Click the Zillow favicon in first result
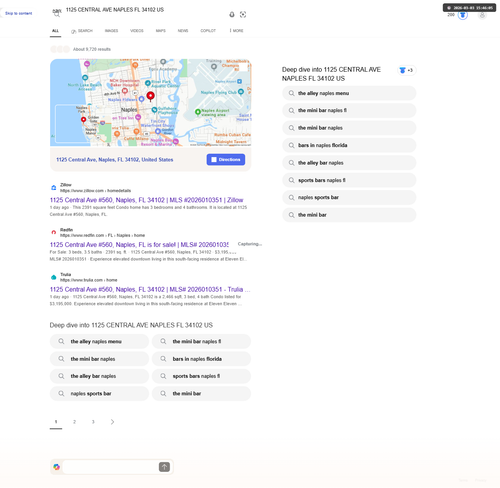Screen dimensions: 500x488 [x=53, y=188]
